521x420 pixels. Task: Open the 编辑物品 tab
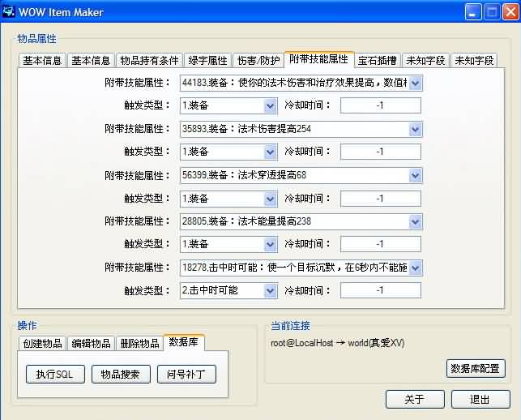click(91, 343)
